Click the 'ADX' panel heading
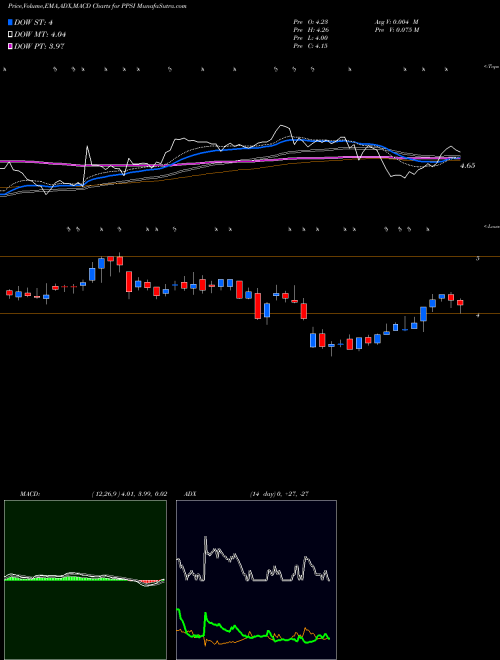500x660 pixels. (x=191, y=494)
